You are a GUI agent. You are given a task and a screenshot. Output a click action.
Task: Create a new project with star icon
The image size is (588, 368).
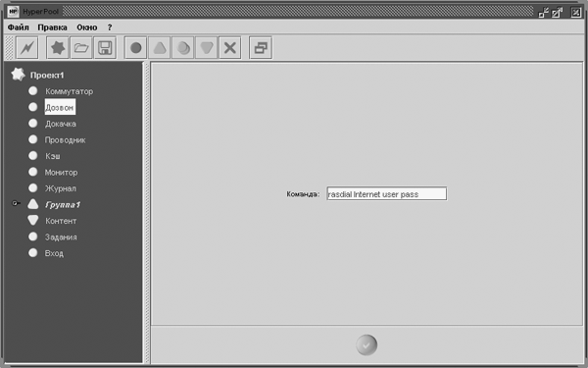pyautogui.click(x=58, y=48)
